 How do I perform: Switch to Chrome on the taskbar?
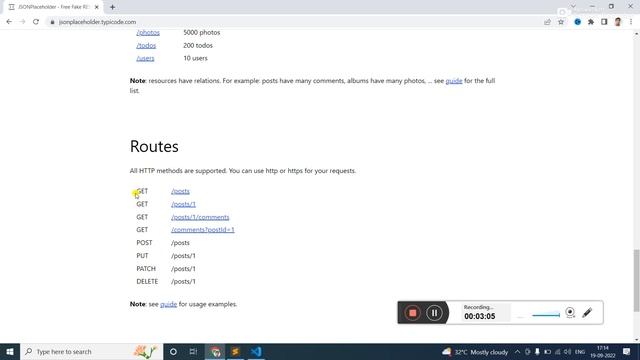tap(215, 351)
